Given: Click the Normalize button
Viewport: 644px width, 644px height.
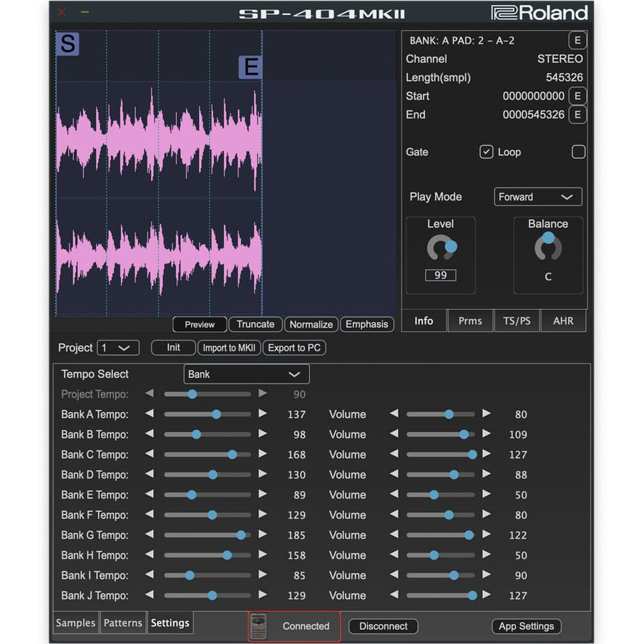Looking at the screenshot, I should coord(311,324).
